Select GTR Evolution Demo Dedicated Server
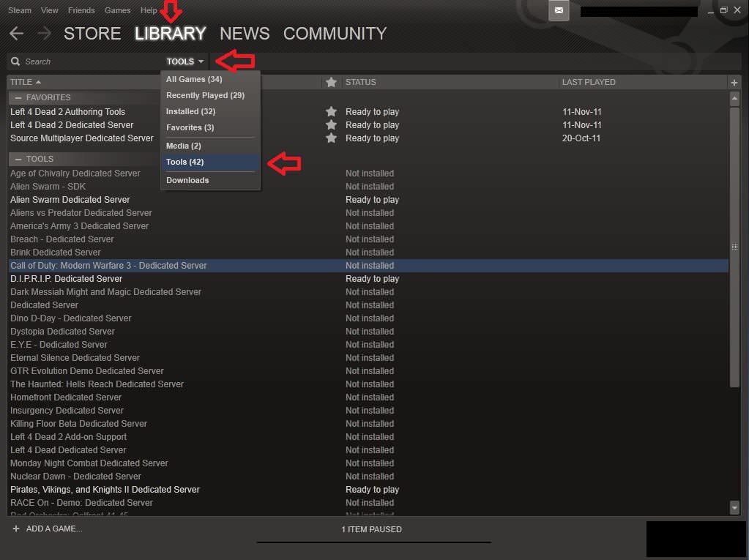This screenshot has width=749, height=560. coord(87,371)
